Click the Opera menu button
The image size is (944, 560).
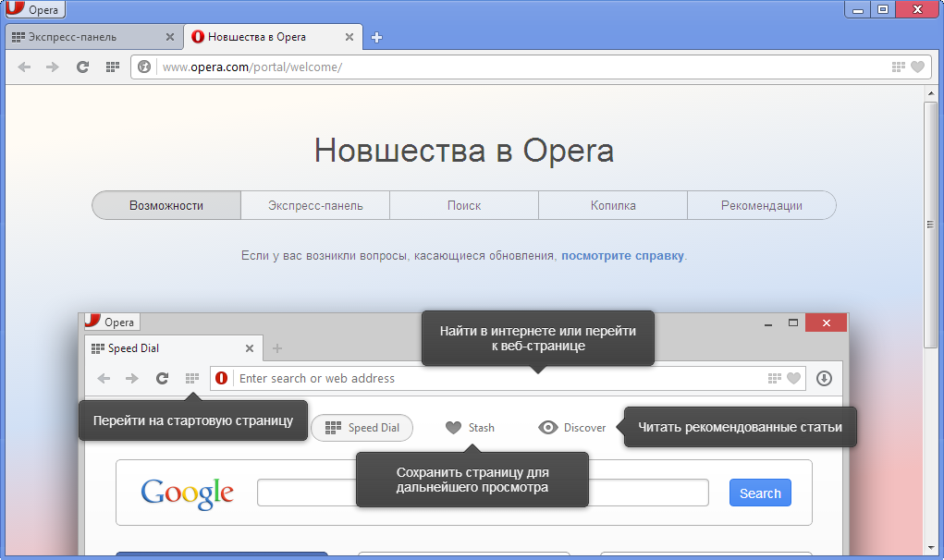point(33,11)
